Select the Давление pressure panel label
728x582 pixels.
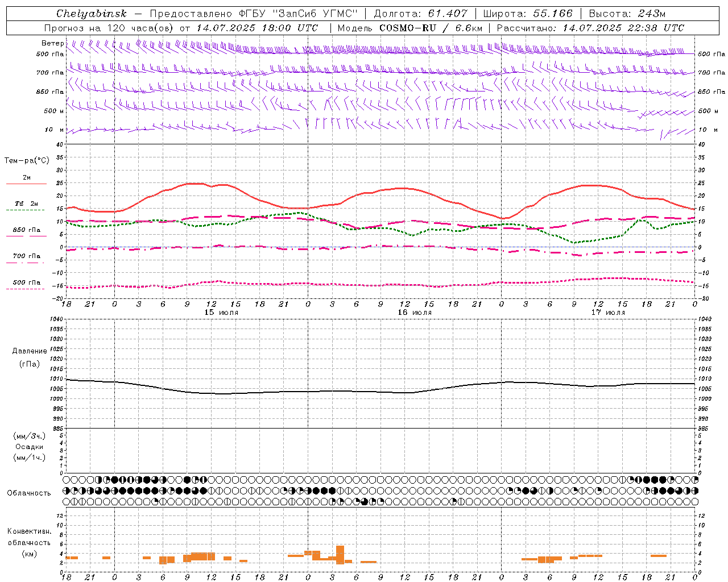click(x=30, y=351)
